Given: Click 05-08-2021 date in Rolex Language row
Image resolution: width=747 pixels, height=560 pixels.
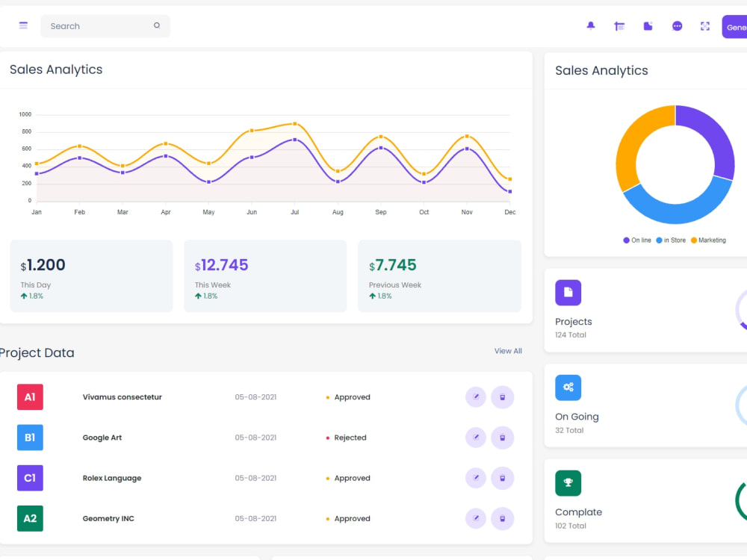Looking at the screenshot, I should point(255,478).
